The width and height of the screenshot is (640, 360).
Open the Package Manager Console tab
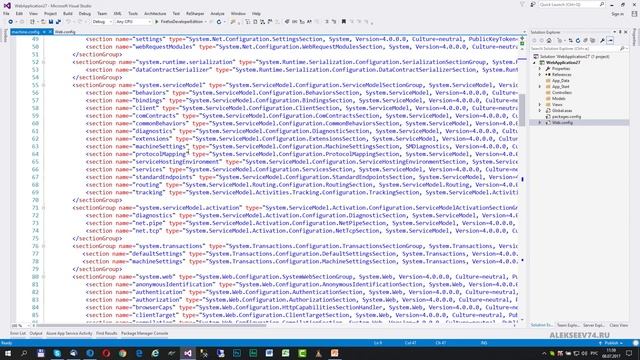tap(144, 333)
